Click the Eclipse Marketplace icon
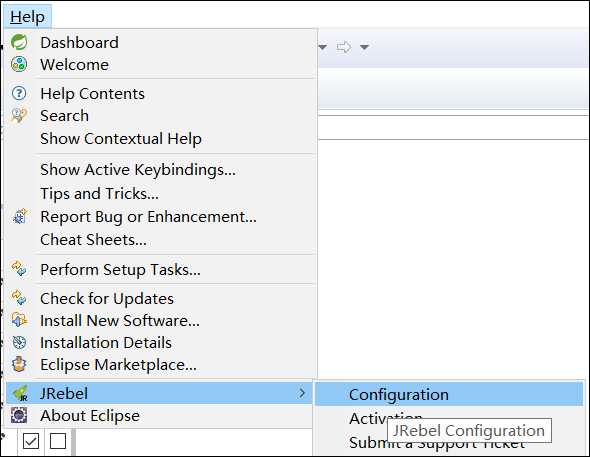This screenshot has width=590, height=457. point(19,364)
